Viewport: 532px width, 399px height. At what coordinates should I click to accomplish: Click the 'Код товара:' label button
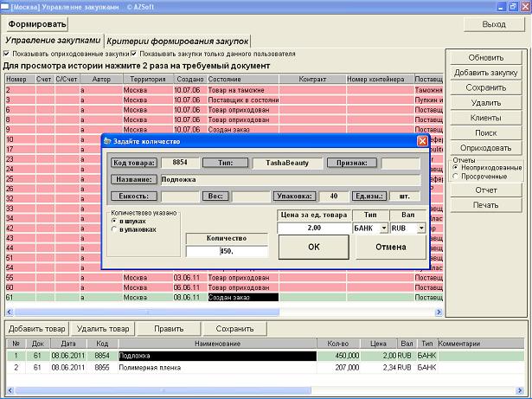[134, 163]
